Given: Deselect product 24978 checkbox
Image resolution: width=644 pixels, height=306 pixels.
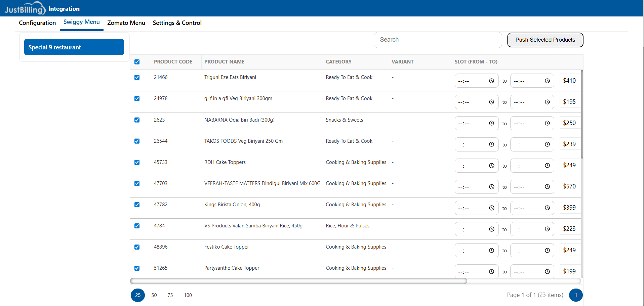Looking at the screenshot, I should [x=137, y=99].
